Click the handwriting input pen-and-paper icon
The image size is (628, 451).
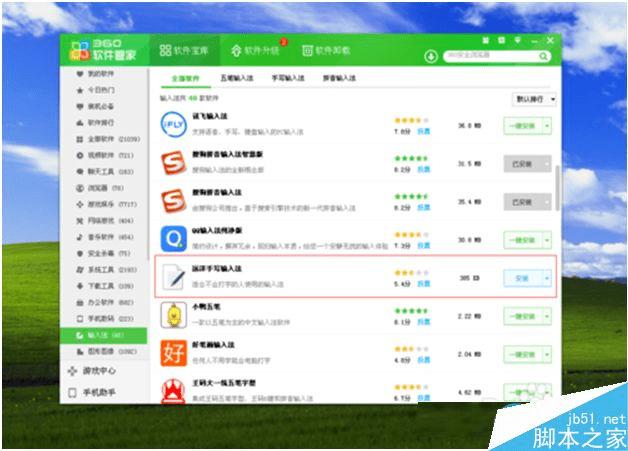click(x=173, y=277)
